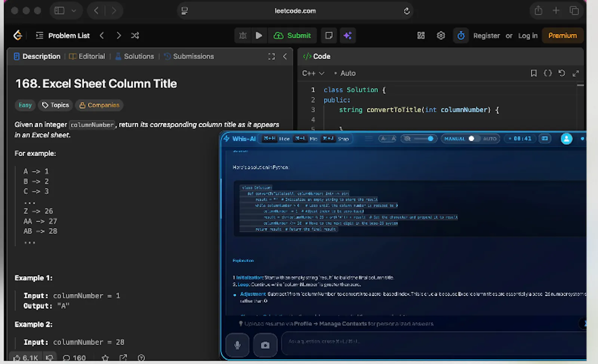Format code with the braces icon
This screenshot has width=598, height=364.
[x=548, y=73]
